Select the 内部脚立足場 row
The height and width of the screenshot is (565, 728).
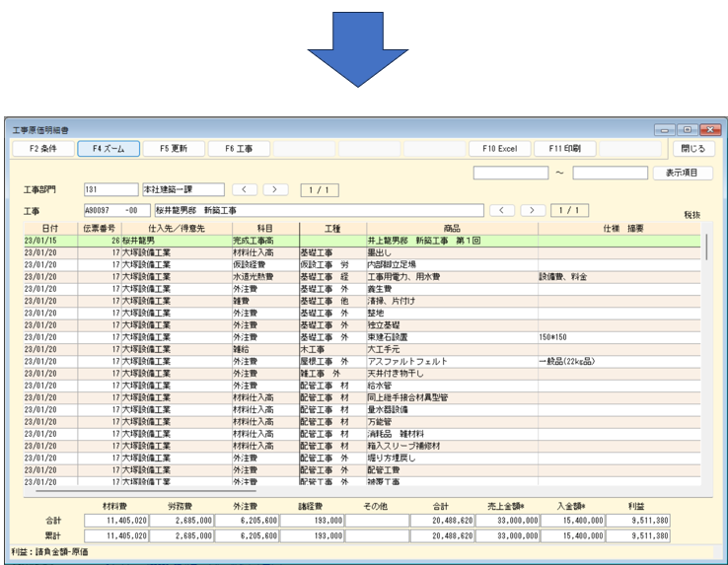[362, 264]
